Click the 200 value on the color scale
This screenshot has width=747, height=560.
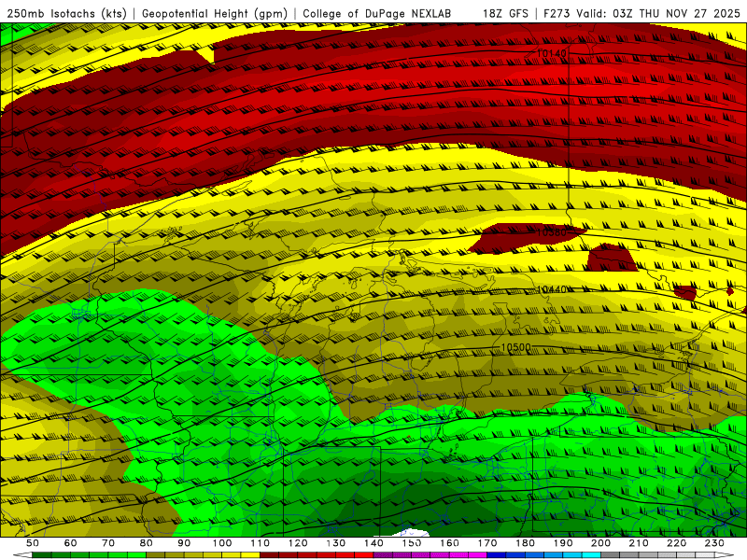[600, 543]
